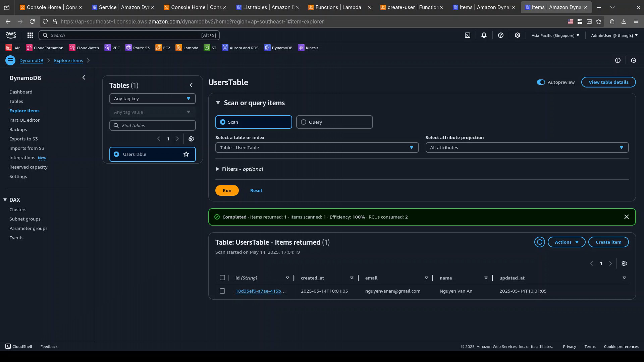
Task: Check the select-all items checkbox
Action: pos(222,278)
